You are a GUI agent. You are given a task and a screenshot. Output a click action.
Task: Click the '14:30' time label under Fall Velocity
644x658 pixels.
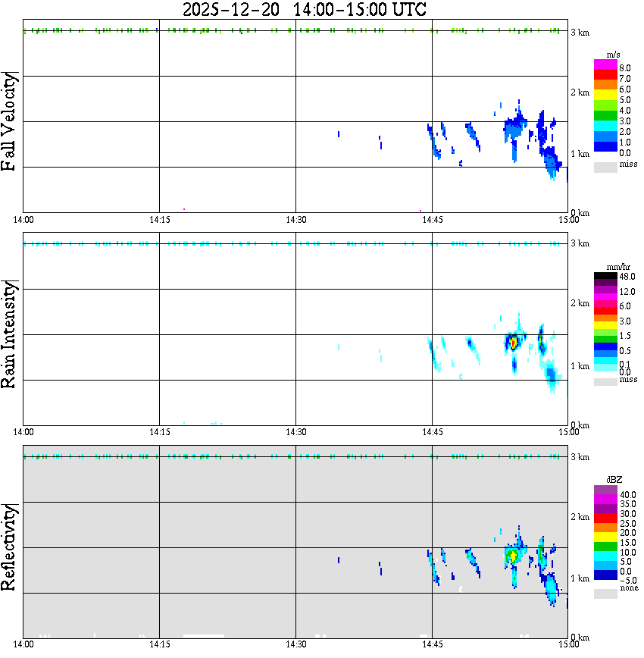click(296, 220)
